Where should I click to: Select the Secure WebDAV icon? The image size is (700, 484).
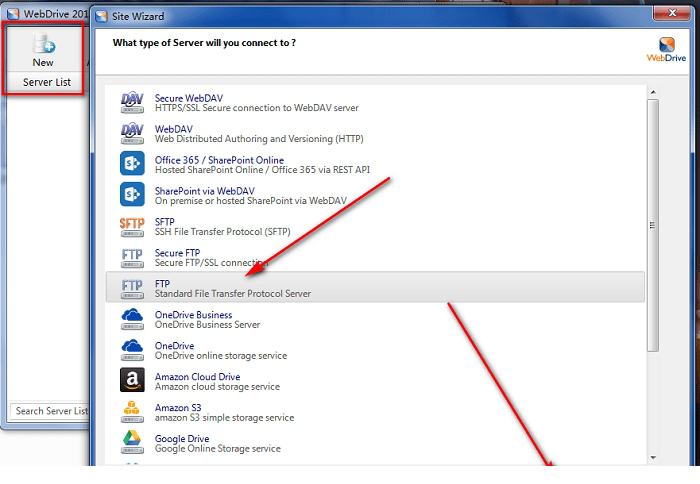132,102
